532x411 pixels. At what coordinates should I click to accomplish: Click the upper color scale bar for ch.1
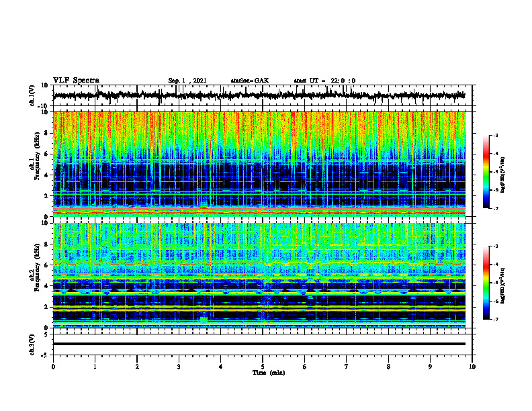click(x=486, y=172)
